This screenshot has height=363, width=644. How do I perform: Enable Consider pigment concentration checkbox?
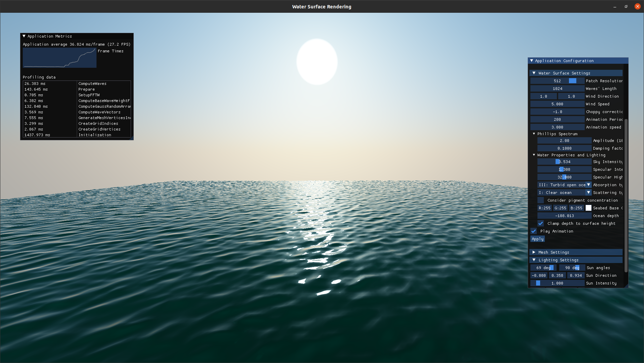[x=540, y=200]
